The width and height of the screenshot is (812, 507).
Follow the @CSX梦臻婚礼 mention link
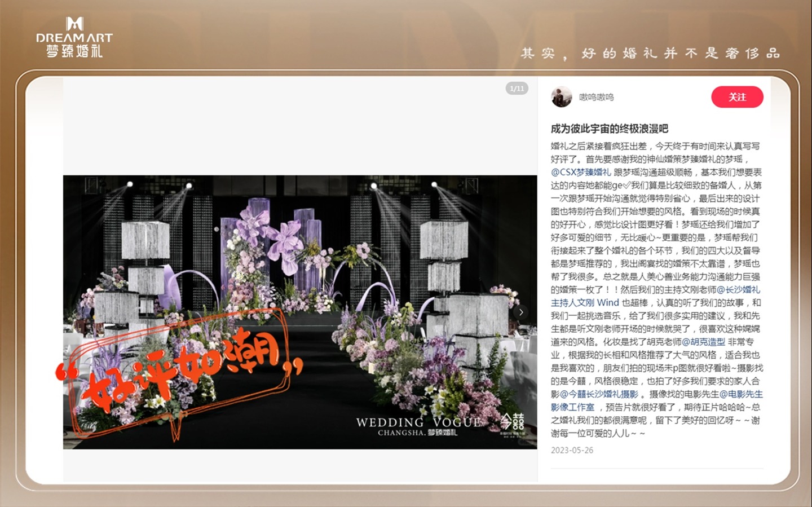[581, 172]
